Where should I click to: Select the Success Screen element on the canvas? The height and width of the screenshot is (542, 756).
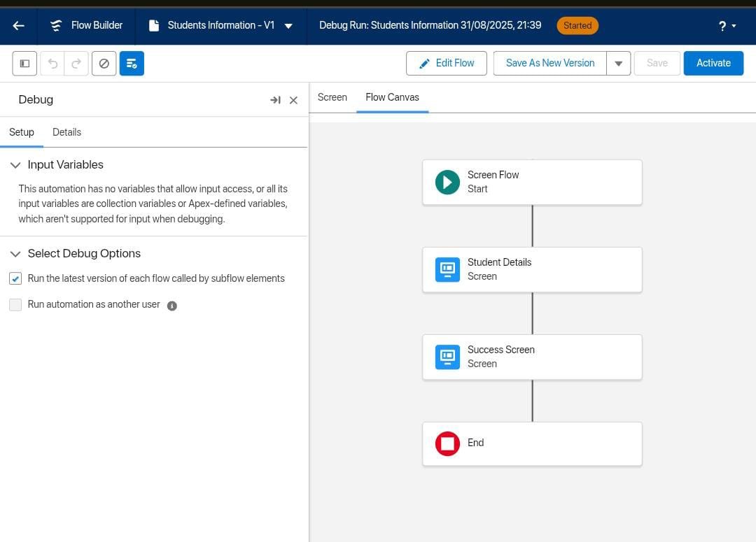click(x=532, y=357)
